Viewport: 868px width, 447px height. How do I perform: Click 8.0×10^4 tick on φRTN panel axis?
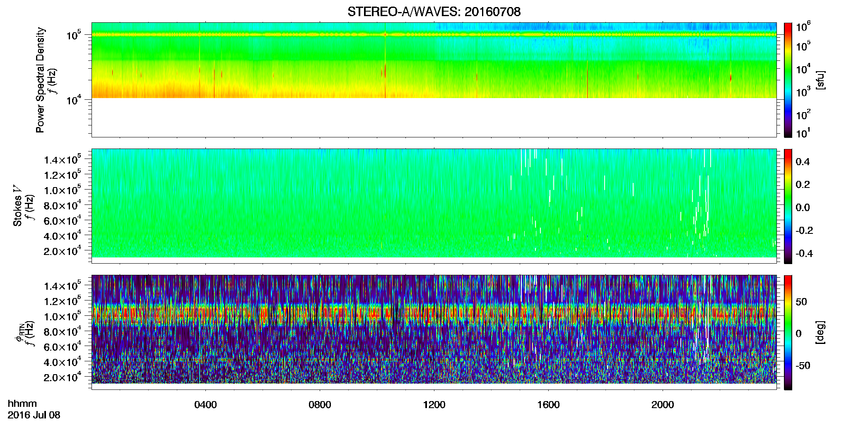pyautogui.click(x=63, y=331)
